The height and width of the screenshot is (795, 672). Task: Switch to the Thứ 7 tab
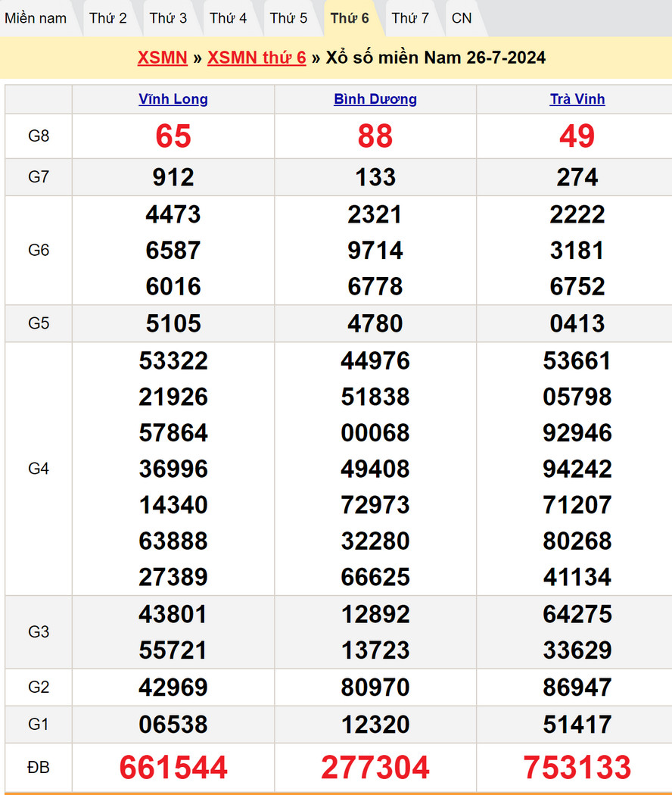(410, 18)
